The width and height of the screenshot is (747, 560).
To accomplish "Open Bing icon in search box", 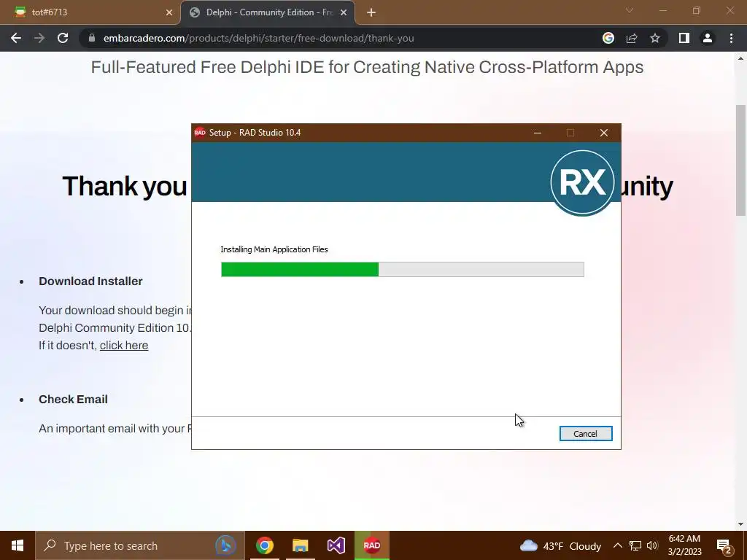I will point(226,545).
